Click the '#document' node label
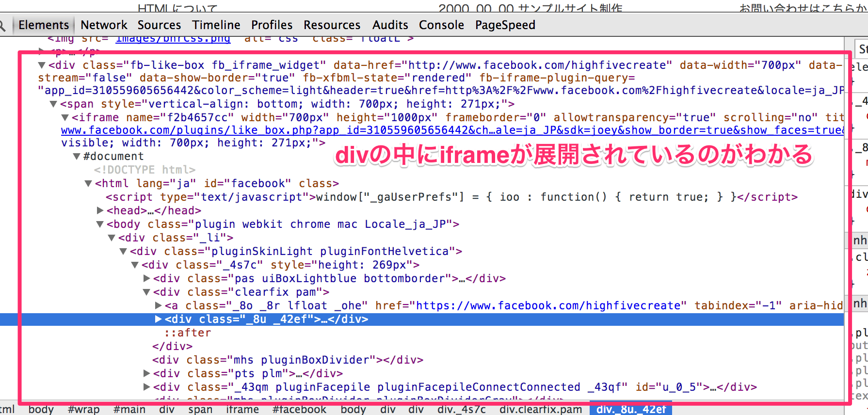 (113, 156)
